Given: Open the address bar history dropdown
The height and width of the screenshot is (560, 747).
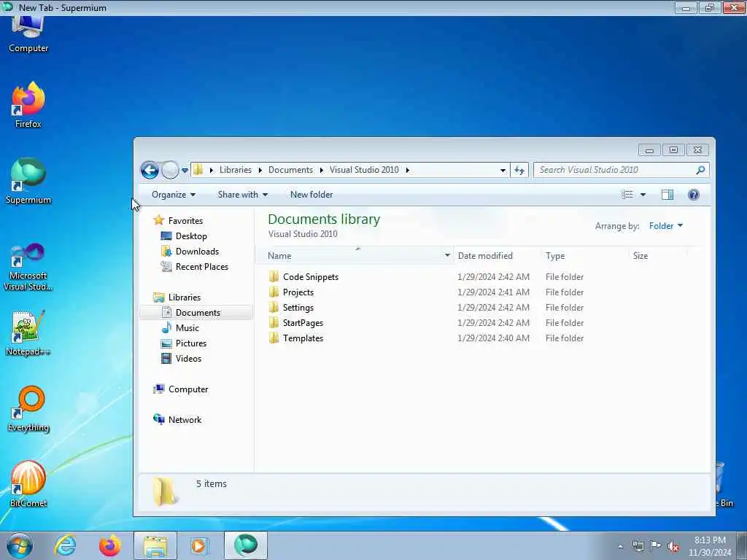Looking at the screenshot, I should coord(503,171).
